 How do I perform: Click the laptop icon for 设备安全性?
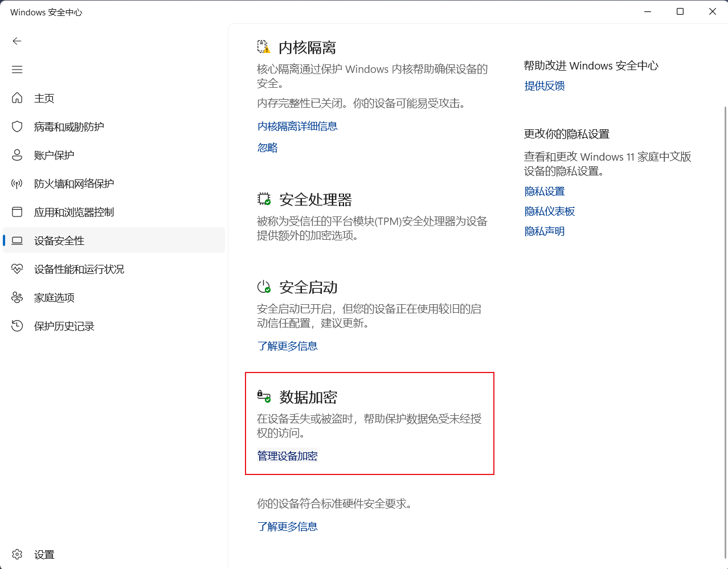click(x=17, y=240)
